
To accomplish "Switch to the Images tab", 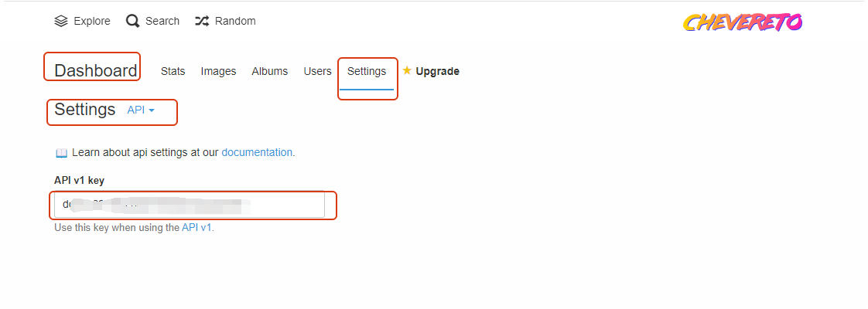I will 218,71.
